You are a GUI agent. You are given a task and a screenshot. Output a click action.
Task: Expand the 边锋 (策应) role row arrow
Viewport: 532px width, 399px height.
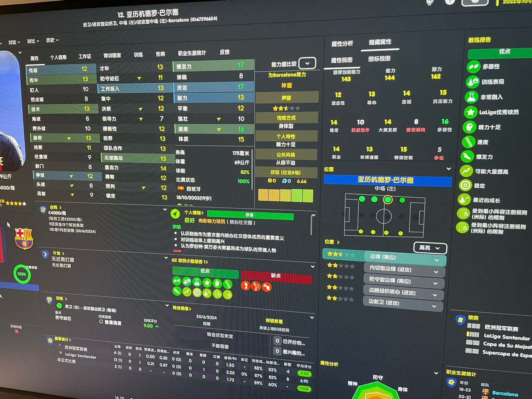(437, 260)
